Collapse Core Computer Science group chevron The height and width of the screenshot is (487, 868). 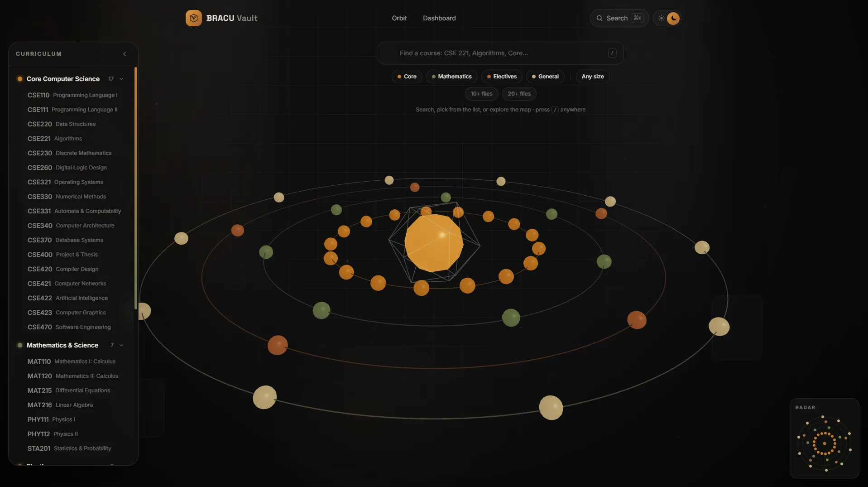click(121, 79)
